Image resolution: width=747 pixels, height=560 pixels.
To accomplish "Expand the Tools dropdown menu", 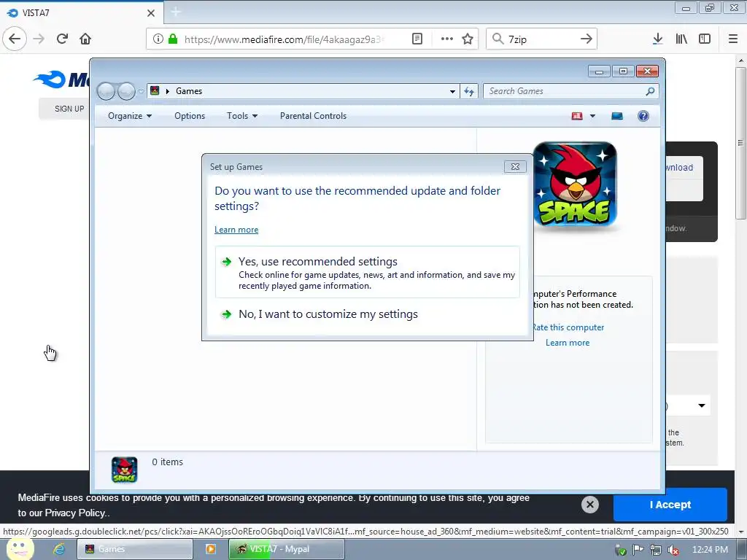I will click(242, 116).
